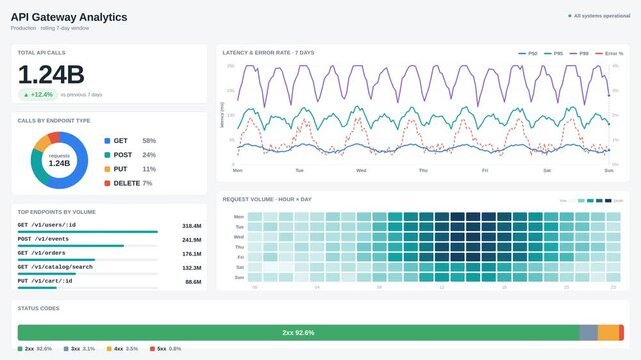The width and height of the screenshot is (641, 360).
Task: Click the "Mon" row label in heatmap
Action: (x=239, y=217)
